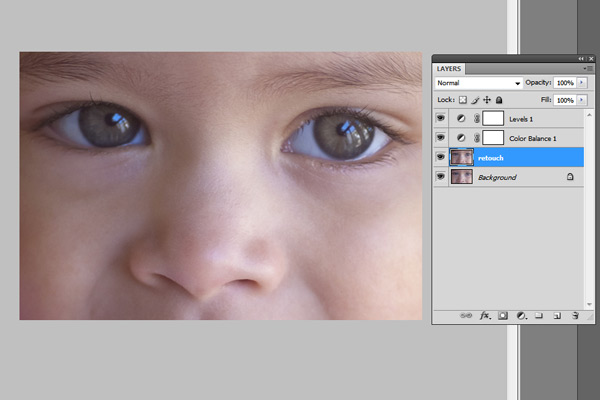The width and height of the screenshot is (600, 400).
Task: Close the Layers panel
Action: (591, 59)
